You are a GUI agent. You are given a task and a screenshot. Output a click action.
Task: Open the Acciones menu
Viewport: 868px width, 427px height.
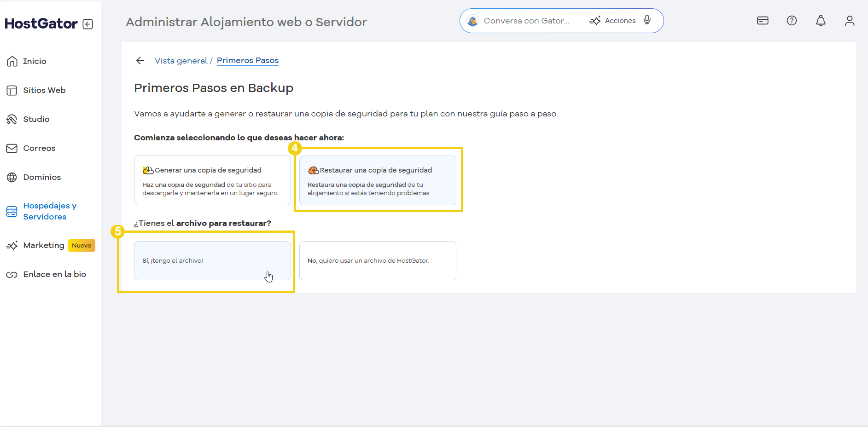(x=614, y=20)
